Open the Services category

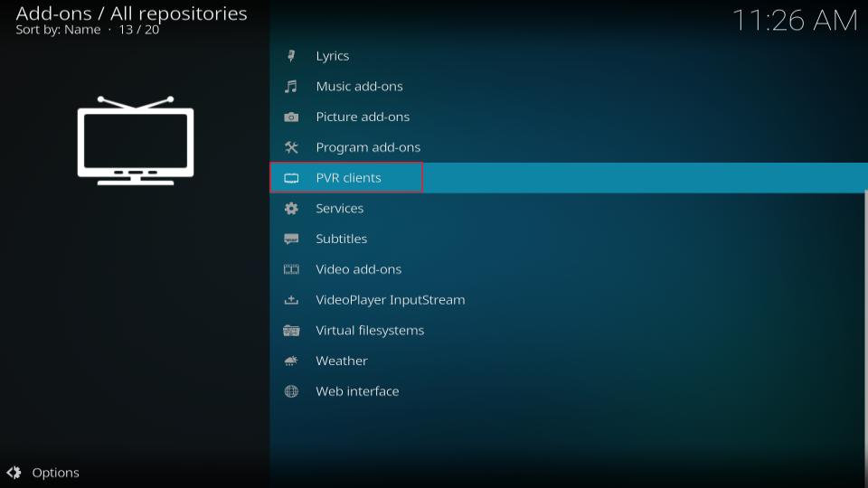[567, 209]
